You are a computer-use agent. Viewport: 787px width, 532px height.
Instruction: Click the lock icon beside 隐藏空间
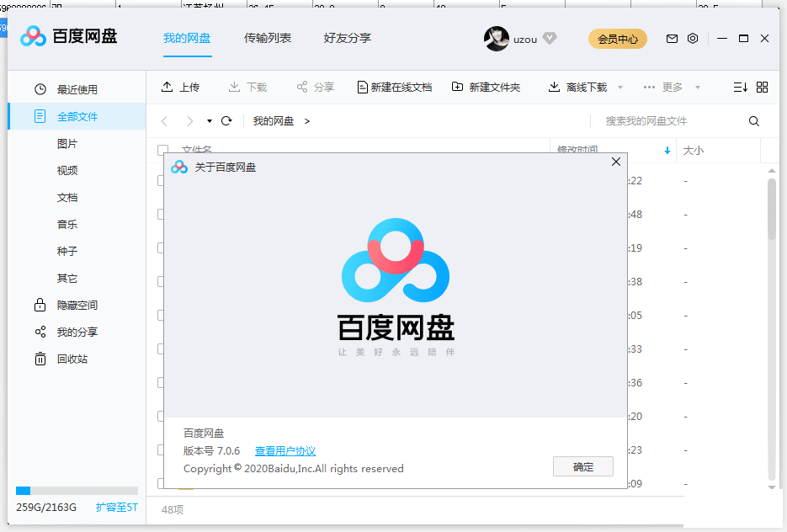(40, 305)
